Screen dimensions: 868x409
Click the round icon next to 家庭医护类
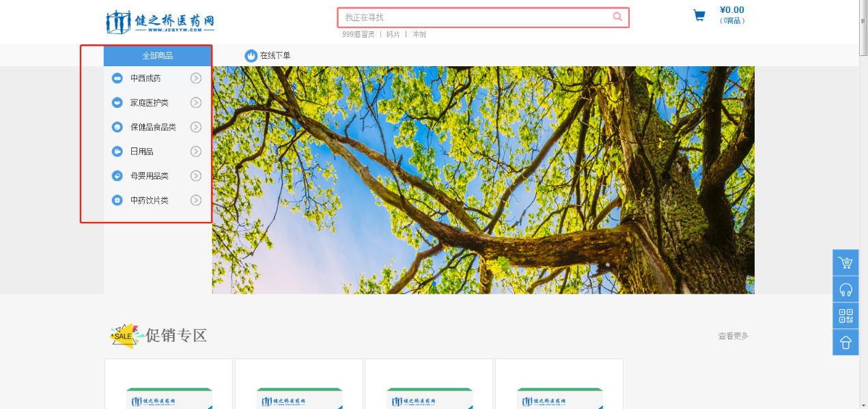click(x=117, y=102)
